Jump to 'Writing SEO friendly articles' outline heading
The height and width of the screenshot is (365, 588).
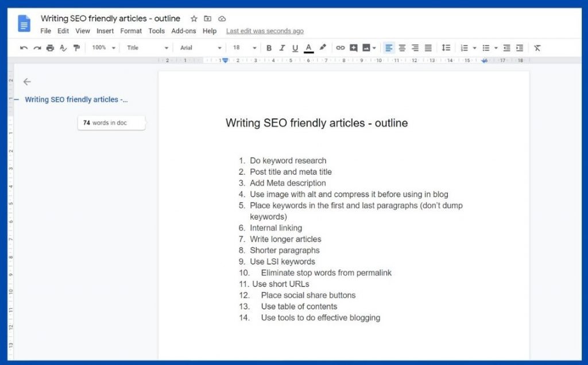pyautogui.click(x=76, y=99)
